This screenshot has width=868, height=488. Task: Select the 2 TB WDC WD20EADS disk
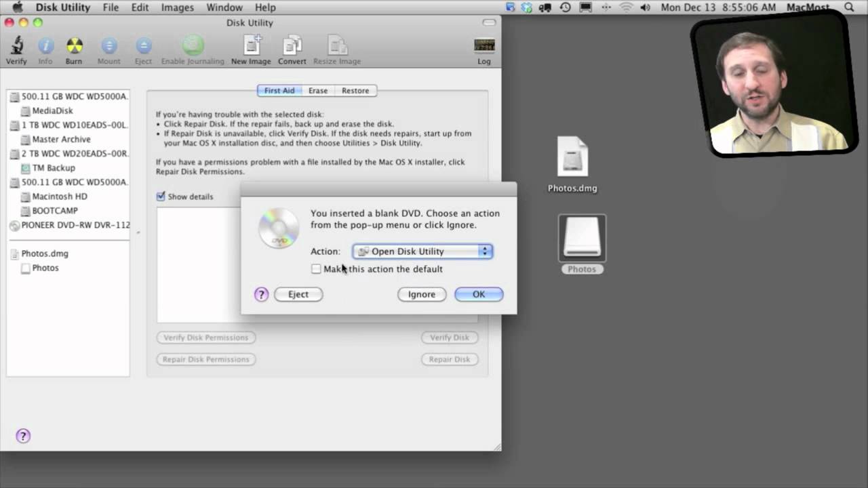[x=68, y=153]
